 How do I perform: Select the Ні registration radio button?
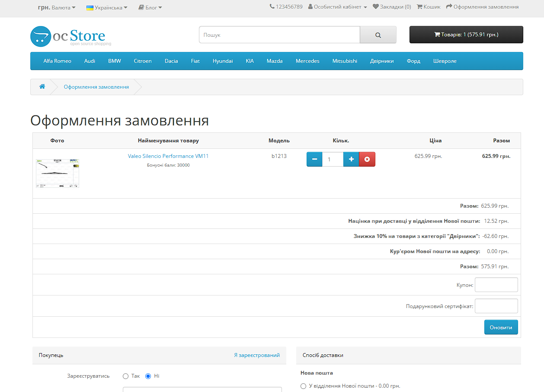pyautogui.click(x=148, y=376)
